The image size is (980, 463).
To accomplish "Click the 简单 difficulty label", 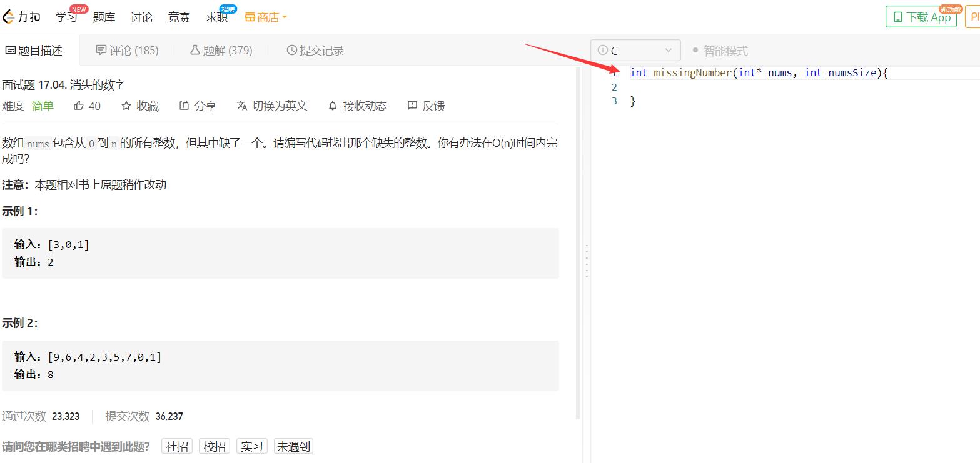I will click(x=43, y=106).
